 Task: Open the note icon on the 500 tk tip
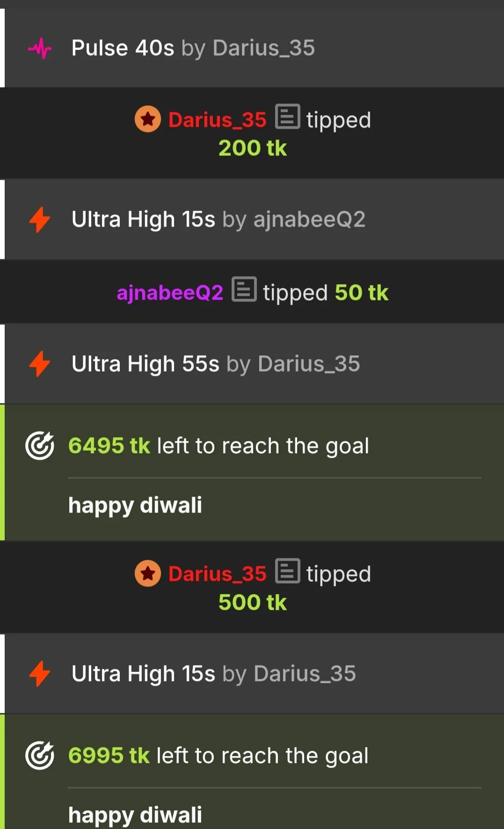[x=287, y=571]
